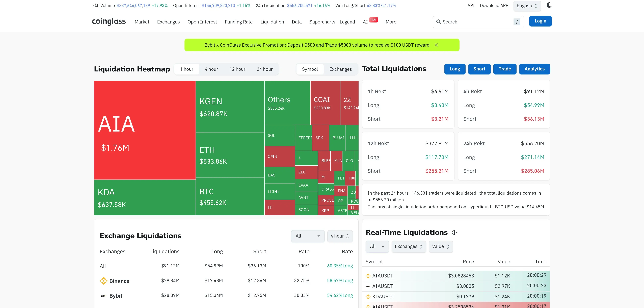Click Binance logo in exchange table
644x308 pixels.
pos(103,281)
